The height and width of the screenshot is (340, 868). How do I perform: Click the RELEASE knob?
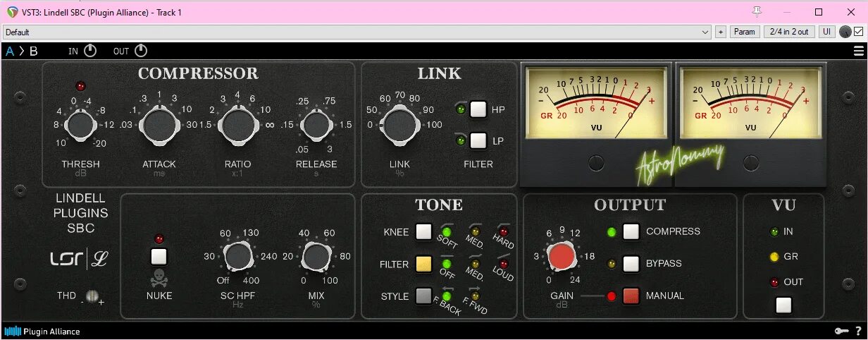point(316,126)
